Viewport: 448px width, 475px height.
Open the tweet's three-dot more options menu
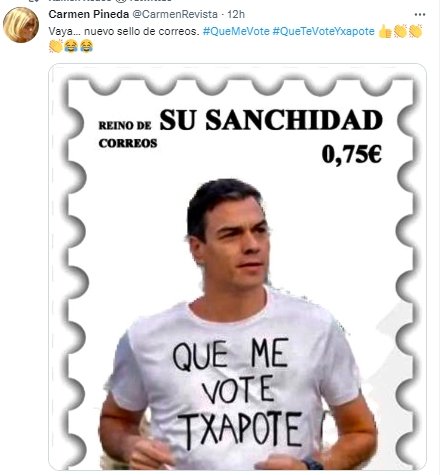[x=420, y=15]
